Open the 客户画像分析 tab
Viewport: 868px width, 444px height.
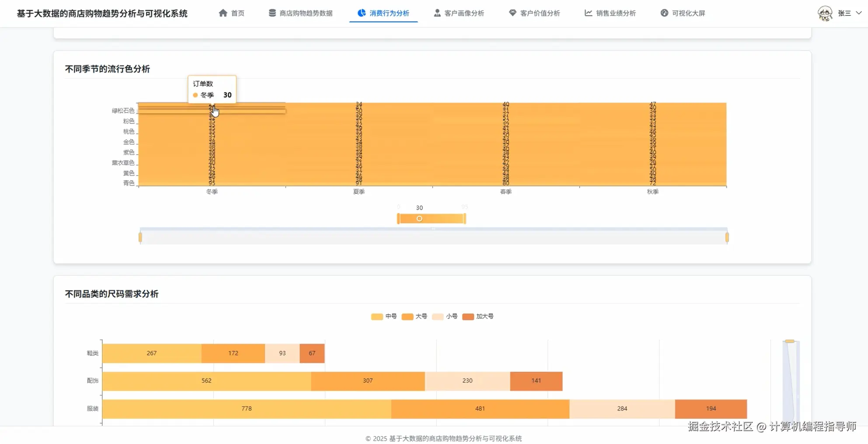459,13
